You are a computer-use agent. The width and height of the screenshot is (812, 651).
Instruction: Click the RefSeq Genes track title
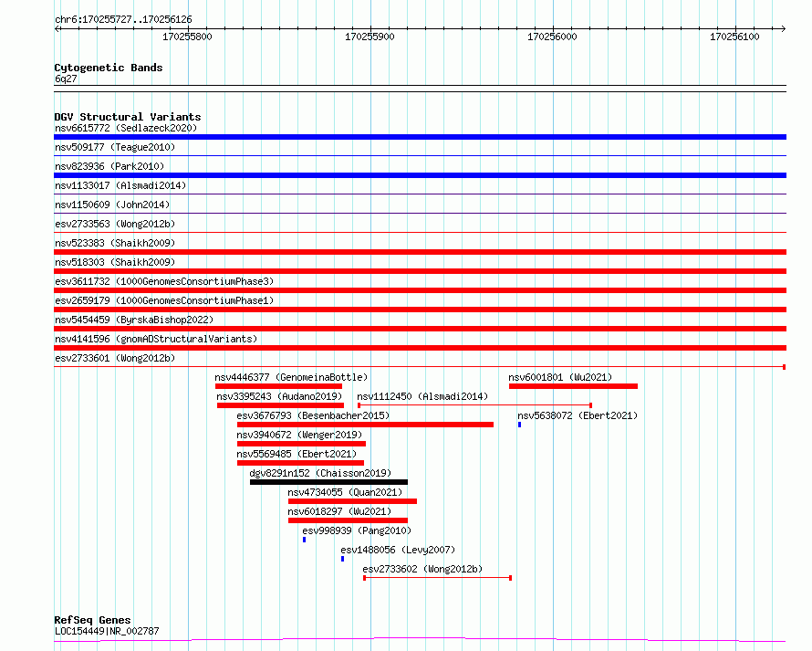[x=92, y=620]
